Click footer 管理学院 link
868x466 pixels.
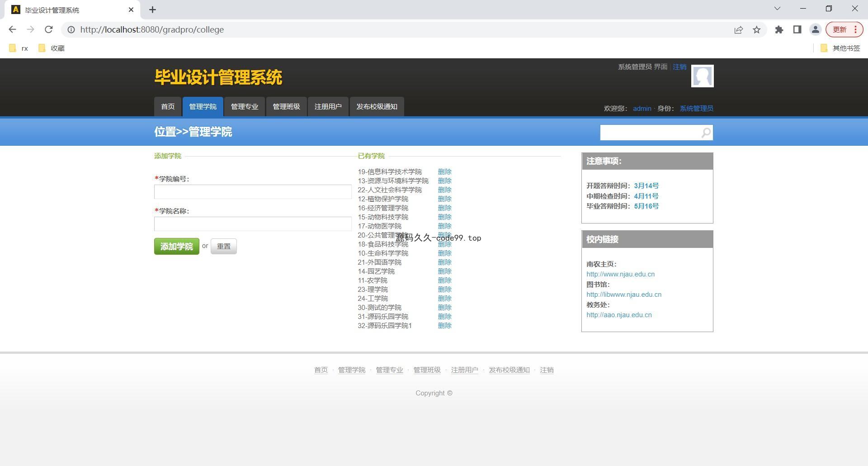[352, 370]
